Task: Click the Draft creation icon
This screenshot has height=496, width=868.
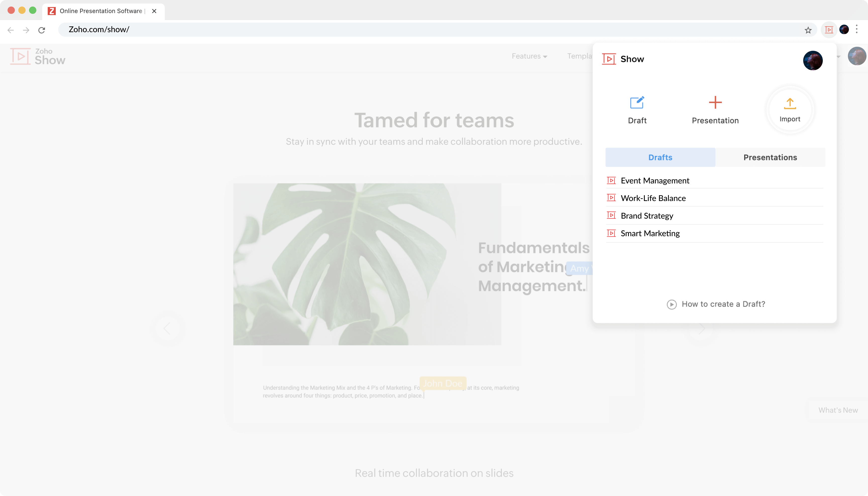Action: (637, 103)
